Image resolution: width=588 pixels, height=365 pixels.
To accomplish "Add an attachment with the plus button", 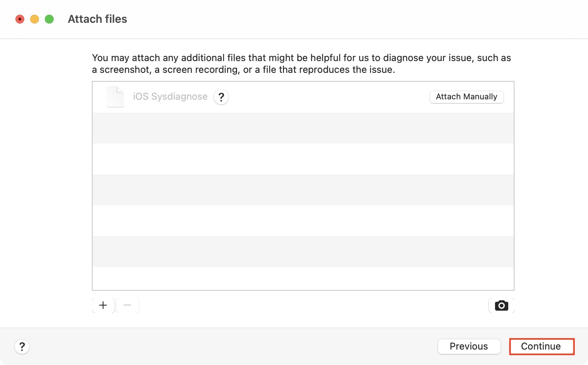I will [x=103, y=305].
